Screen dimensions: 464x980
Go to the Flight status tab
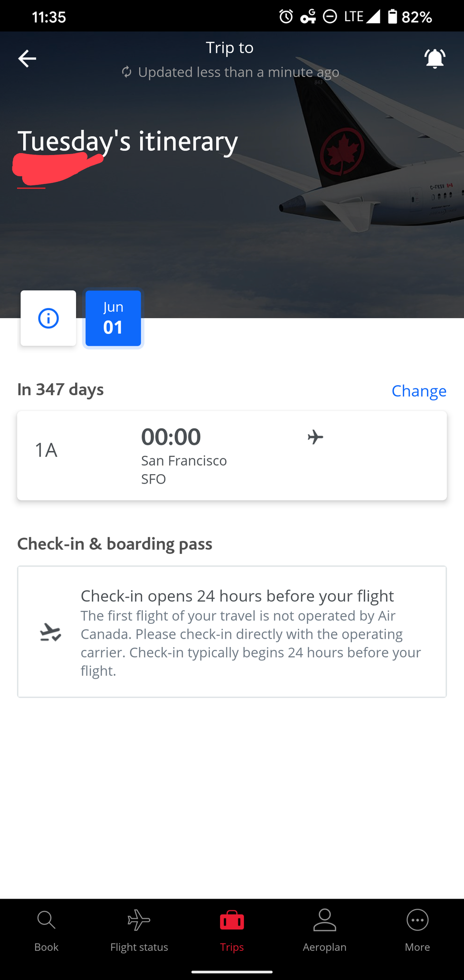tap(139, 931)
